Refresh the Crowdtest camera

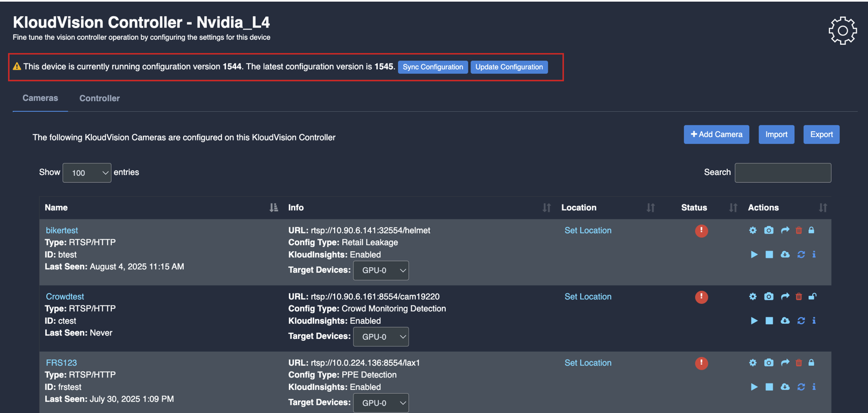(801, 321)
